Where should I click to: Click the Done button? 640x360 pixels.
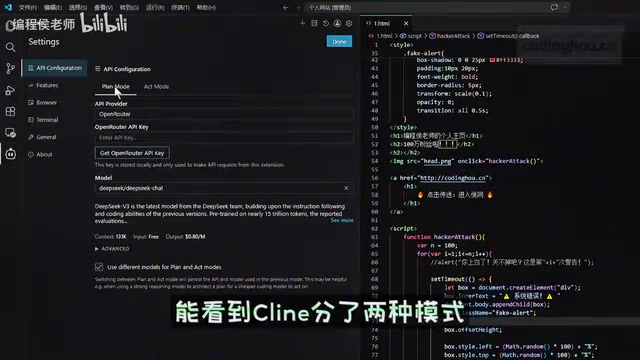(339, 41)
